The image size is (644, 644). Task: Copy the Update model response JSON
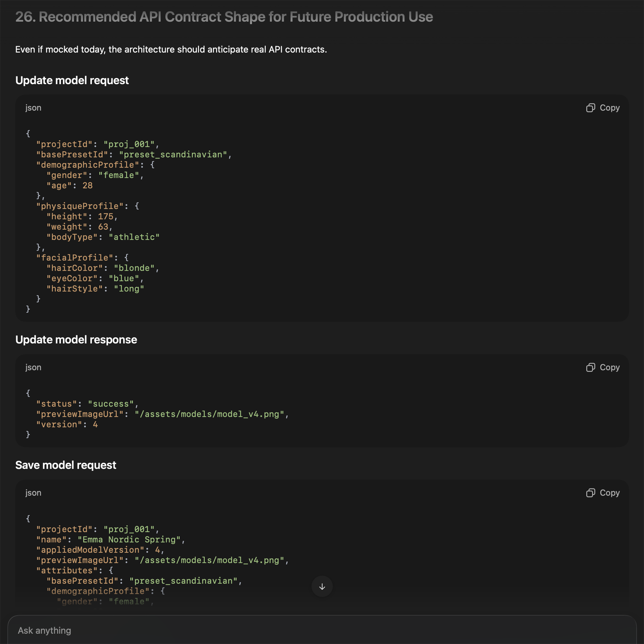coord(602,367)
